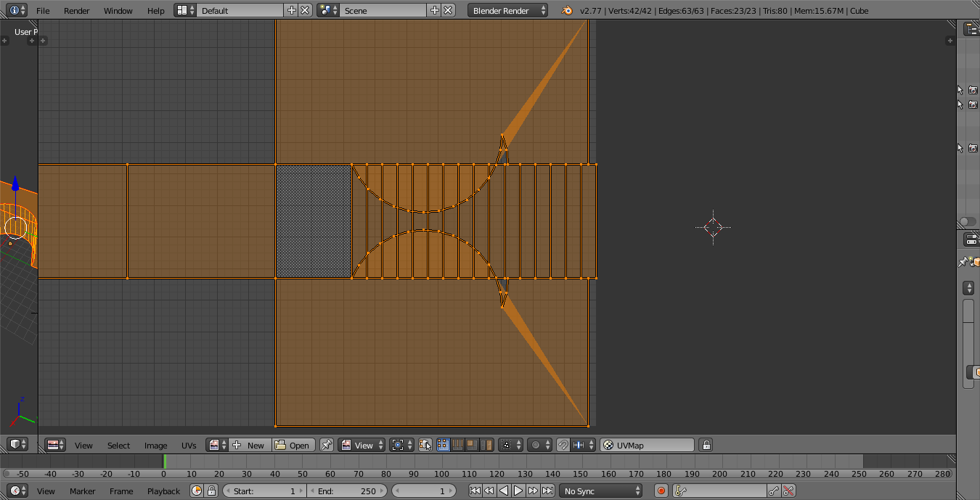Open the Render menu
Viewport: 980px width, 500px height.
pos(76,11)
